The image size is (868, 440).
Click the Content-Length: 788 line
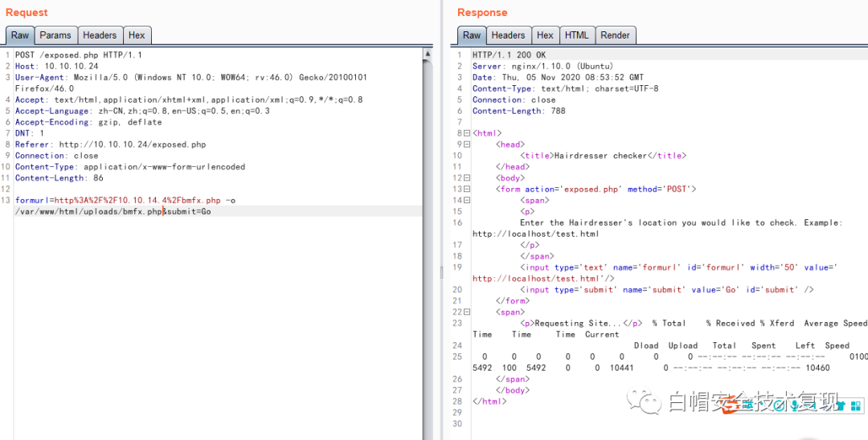[x=518, y=111]
